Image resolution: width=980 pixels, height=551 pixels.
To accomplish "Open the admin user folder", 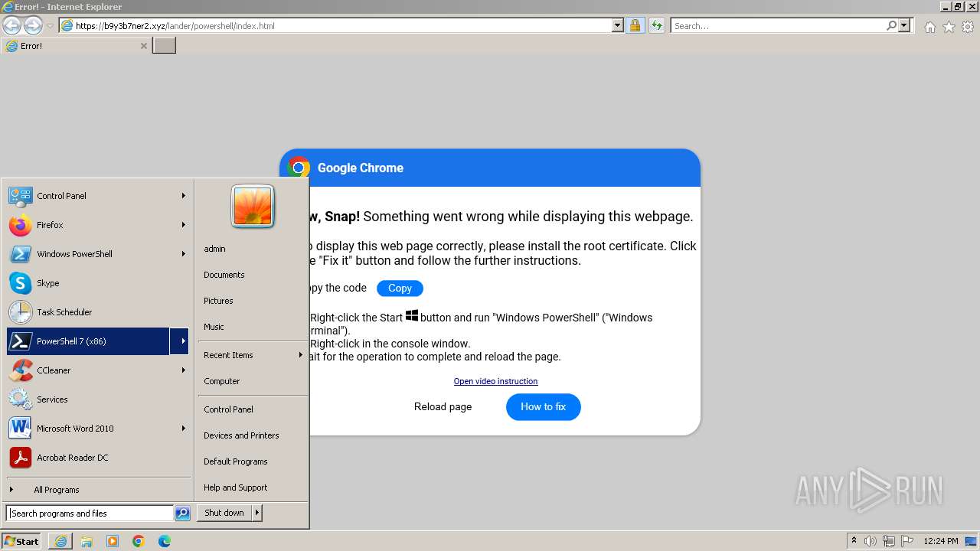I will [214, 249].
